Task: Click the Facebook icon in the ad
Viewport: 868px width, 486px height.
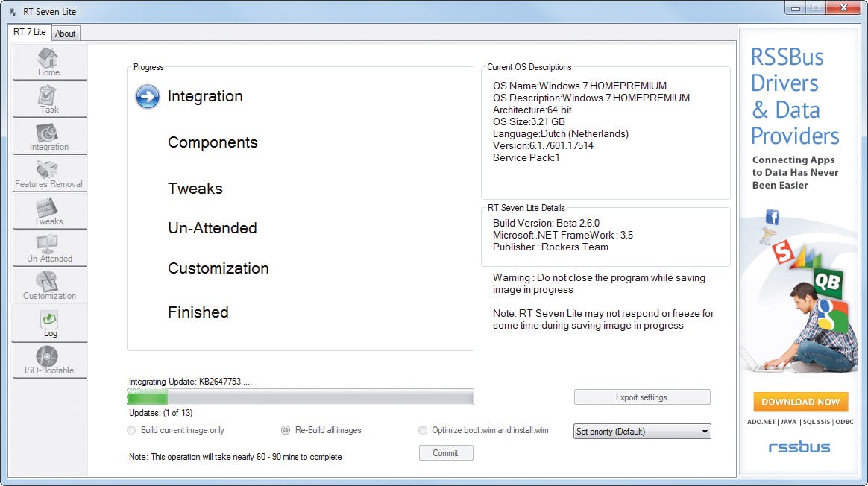Action: pos(773,217)
